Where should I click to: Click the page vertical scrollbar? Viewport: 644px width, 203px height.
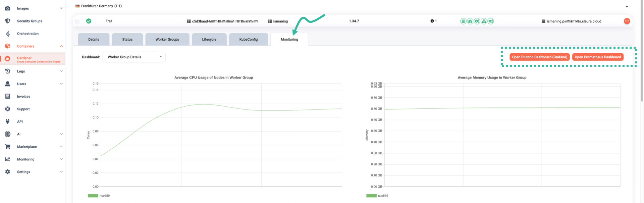click(x=642, y=50)
